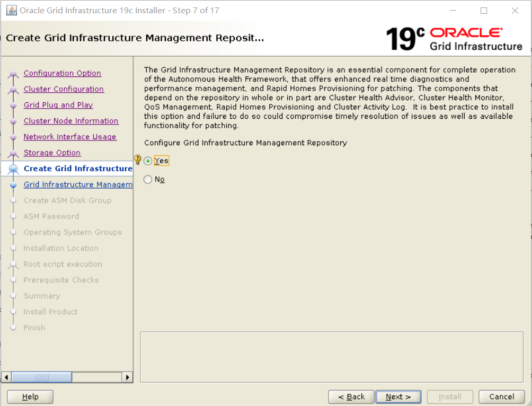
Task: Jump to Cluster Node Information step
Action: [71, 121]
